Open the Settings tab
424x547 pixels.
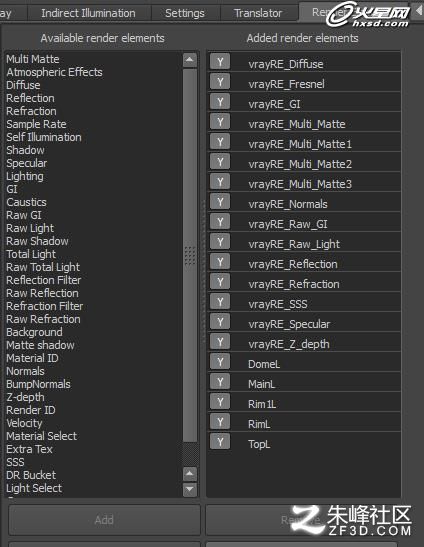[x=185, y=13]
